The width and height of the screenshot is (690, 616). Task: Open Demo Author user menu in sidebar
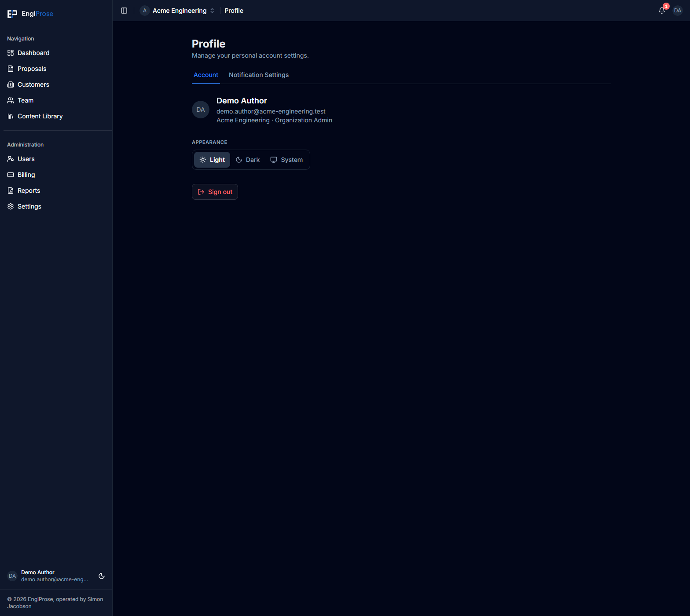point(48,576)
